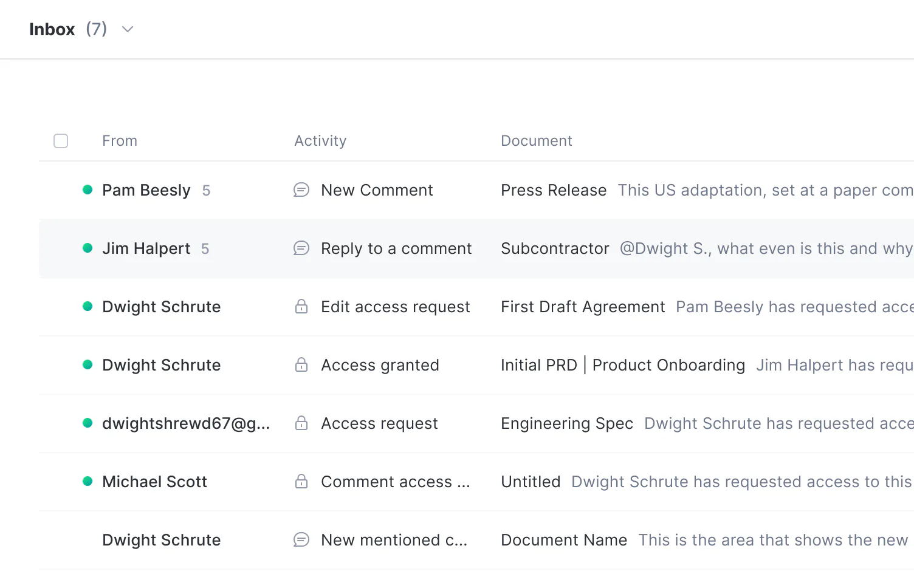Click the inbox count (7)
The width and height of the screenshot is (914, 588).
point(96,29)
